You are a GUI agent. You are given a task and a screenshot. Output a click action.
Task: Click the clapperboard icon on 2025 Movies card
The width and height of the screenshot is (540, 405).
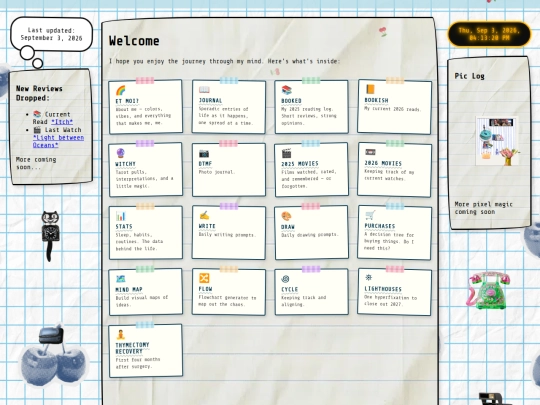click(287, 153)
